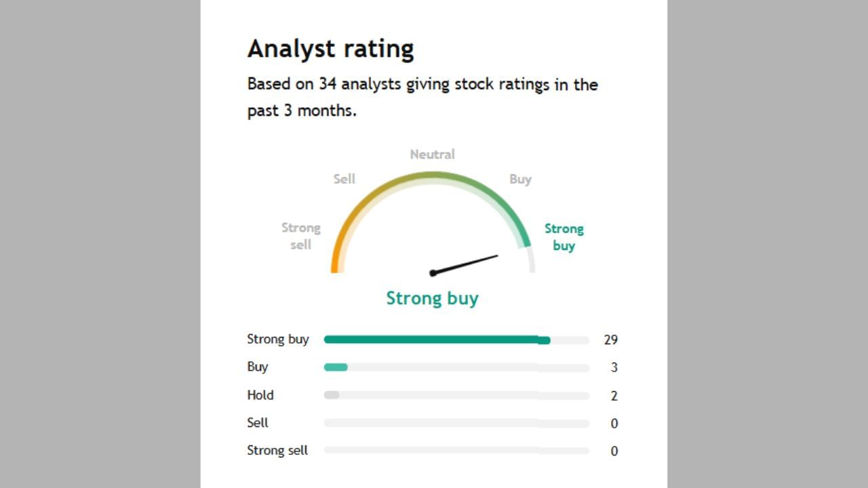
Task: Select the Neutral label on the gauge
Action: [432, 155]
